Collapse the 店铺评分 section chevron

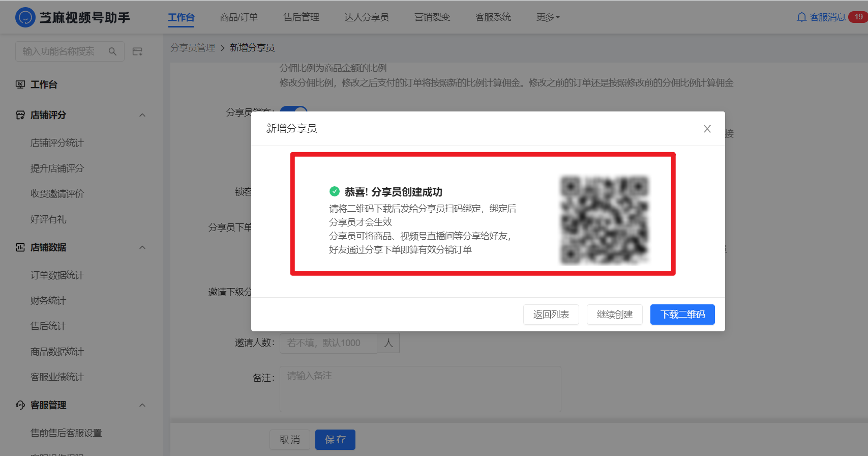coord(142,115)
